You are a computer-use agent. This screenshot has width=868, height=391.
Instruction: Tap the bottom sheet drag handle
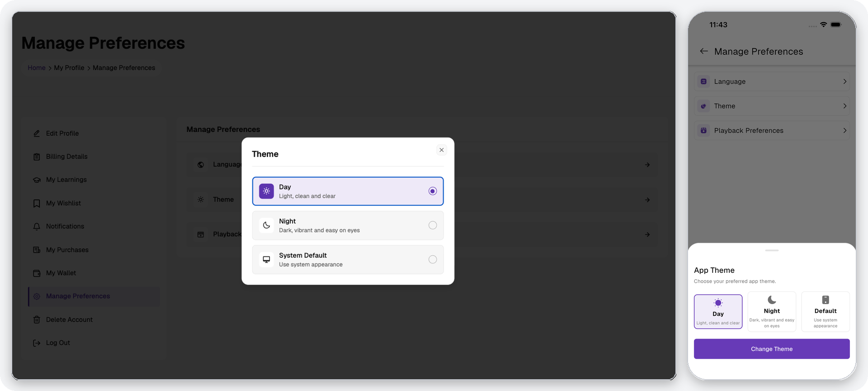[x=772, y=250]
